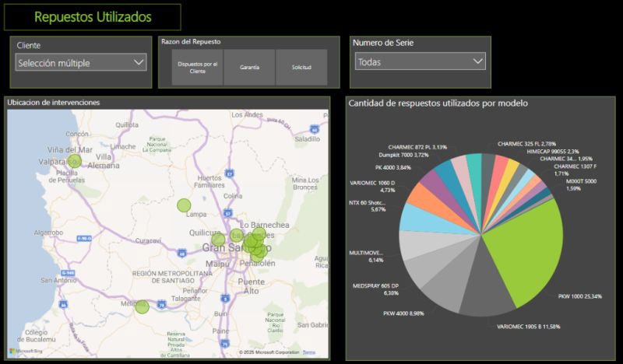Screen dimensions: 623x364
Task: Expand the Numero de Serie 'Todas' dropdown
Action: tap(420, 61)
